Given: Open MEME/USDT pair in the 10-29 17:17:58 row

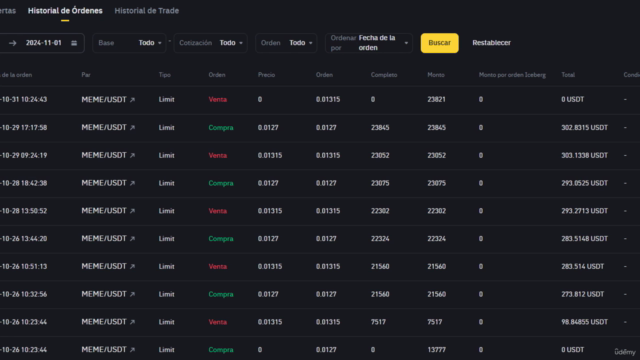Looking at the screenshot, I should pyautogui.click(x=104, y=128).
